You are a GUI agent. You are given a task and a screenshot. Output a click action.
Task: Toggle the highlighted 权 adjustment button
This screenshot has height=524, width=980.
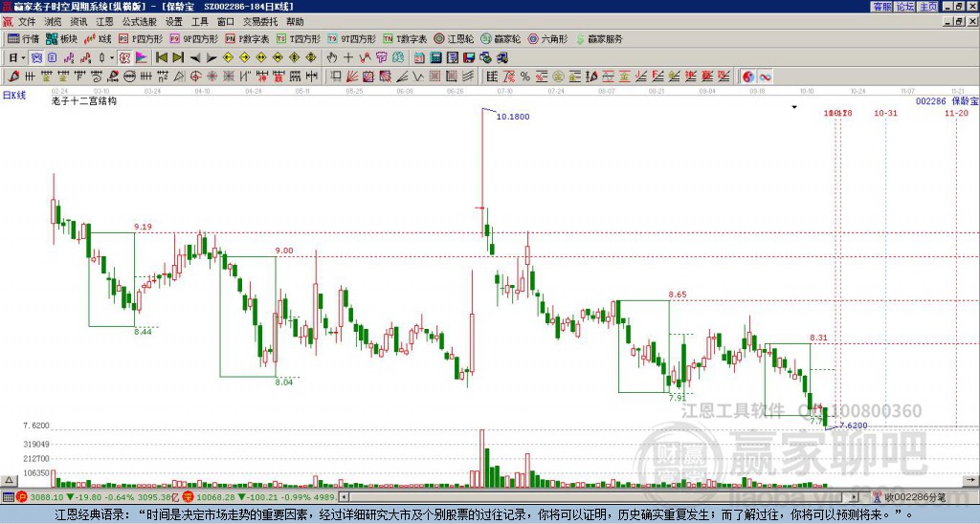pos(125,58)
